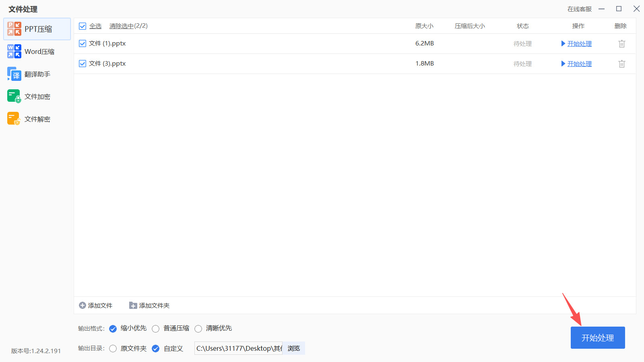This screenshot has width=644, height=362.
Task: Close the 文件处理 window
Action: pos(636,9)
